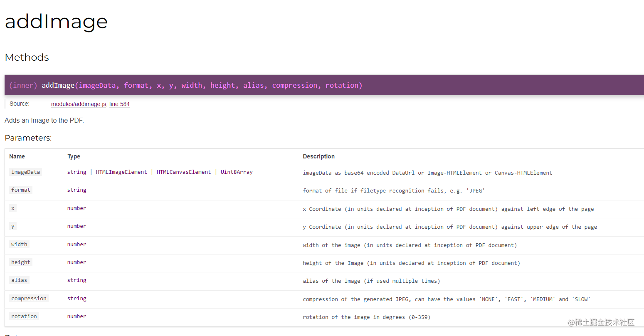Click the Name column header
The width and height of the screenshot is (644, 336).
pos(17,156)
